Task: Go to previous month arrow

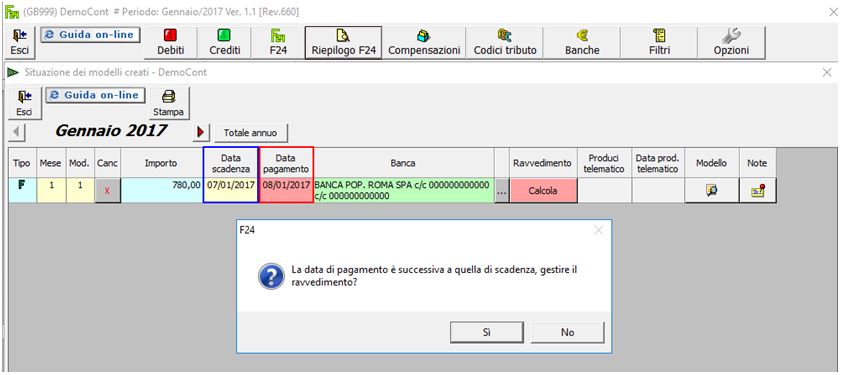Action: point(17,131)
